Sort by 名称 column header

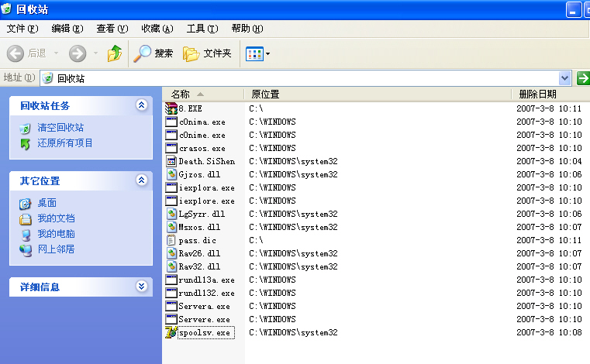point(203,94)
